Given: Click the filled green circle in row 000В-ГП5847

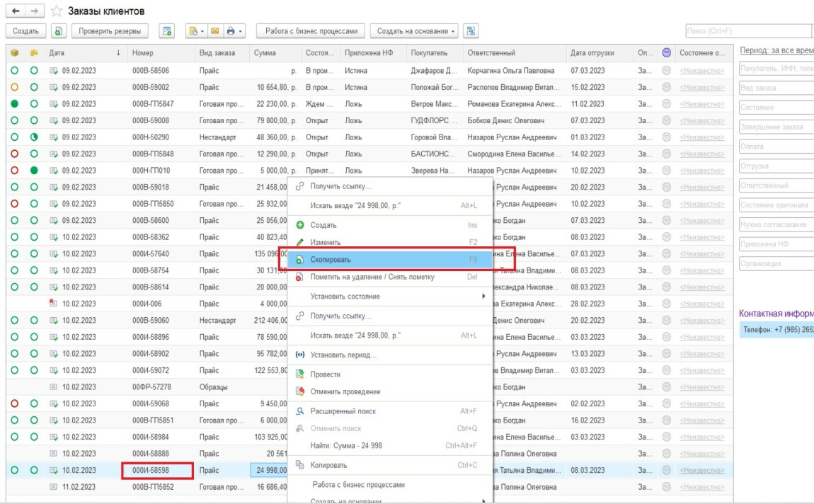Looking at the screenshot, I should (x=15, y=104).
